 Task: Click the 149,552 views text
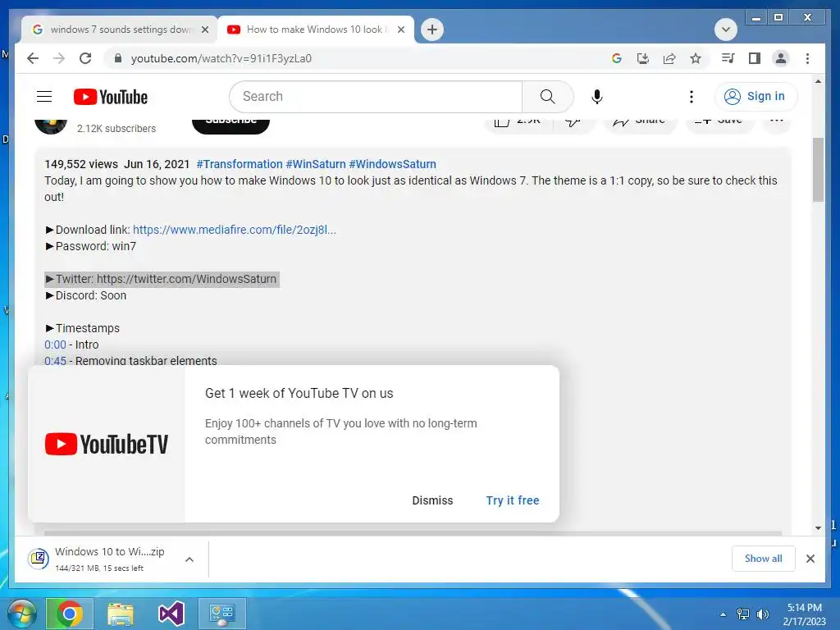[81, 164]
